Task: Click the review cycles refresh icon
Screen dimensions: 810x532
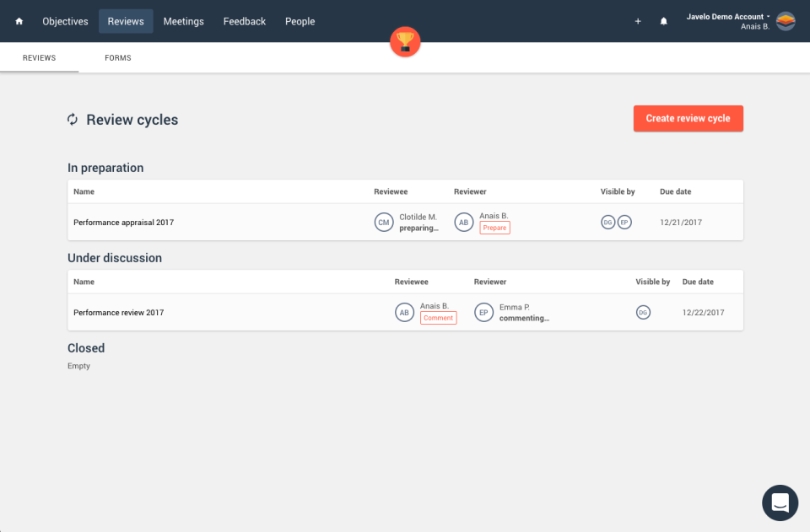Action: 73,120
